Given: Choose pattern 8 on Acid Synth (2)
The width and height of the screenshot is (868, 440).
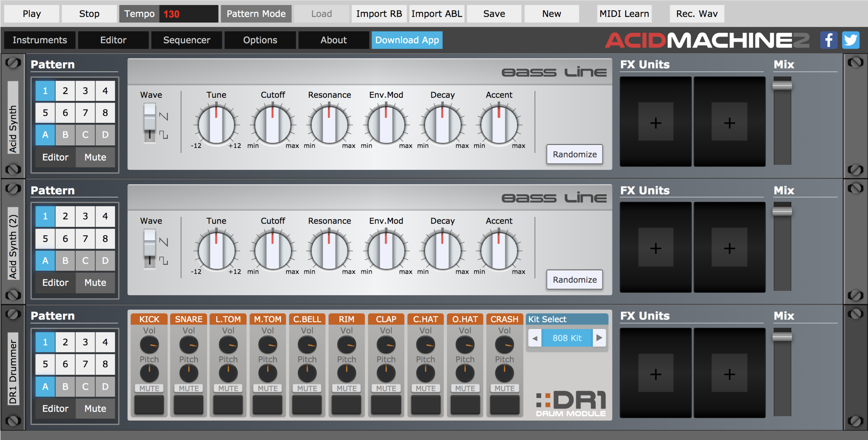Looking at the screenshot, I should [105, 239].
